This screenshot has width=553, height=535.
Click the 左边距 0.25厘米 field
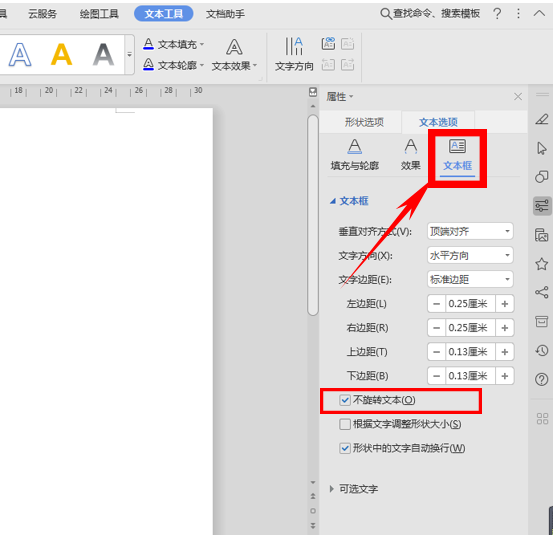470,304
